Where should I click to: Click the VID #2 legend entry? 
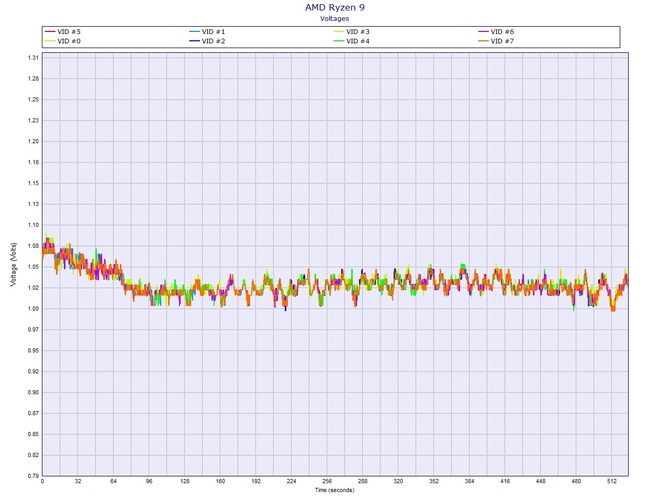pyautogui.click(x=207, y=41)
